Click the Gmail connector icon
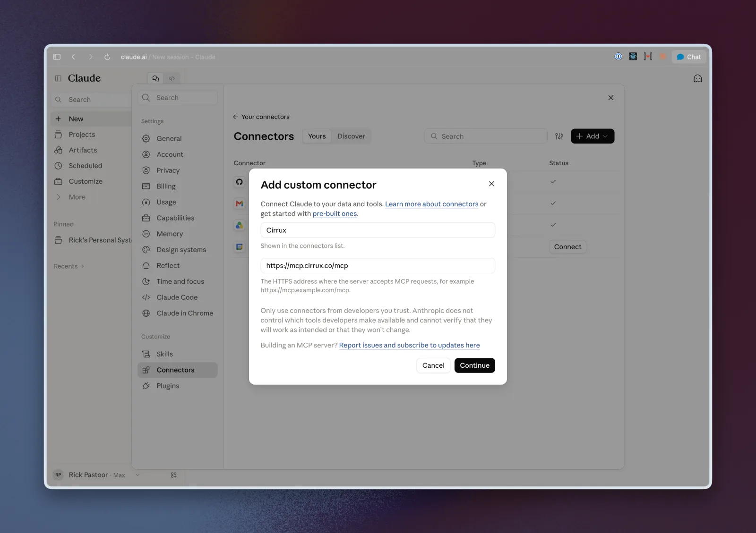The width and height of the screenshot is (756, 533). pyautogui.click(x=240, y=204)
